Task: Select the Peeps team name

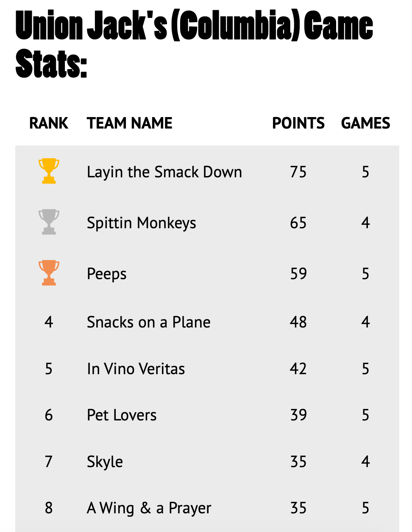Action: pyautogui.click(x=107, y=274)
